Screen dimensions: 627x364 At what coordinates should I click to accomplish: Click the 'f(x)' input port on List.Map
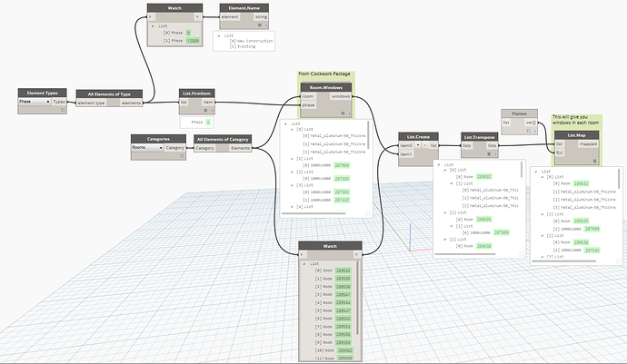click(560, 152)
